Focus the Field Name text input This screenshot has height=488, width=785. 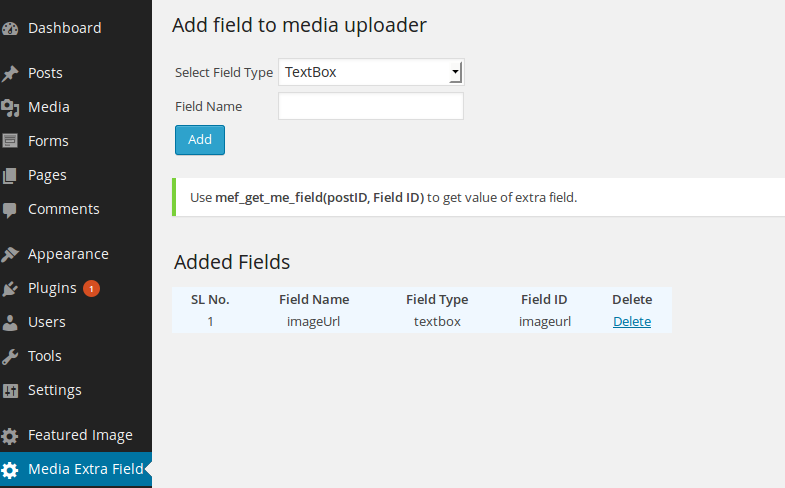point(371,106)
